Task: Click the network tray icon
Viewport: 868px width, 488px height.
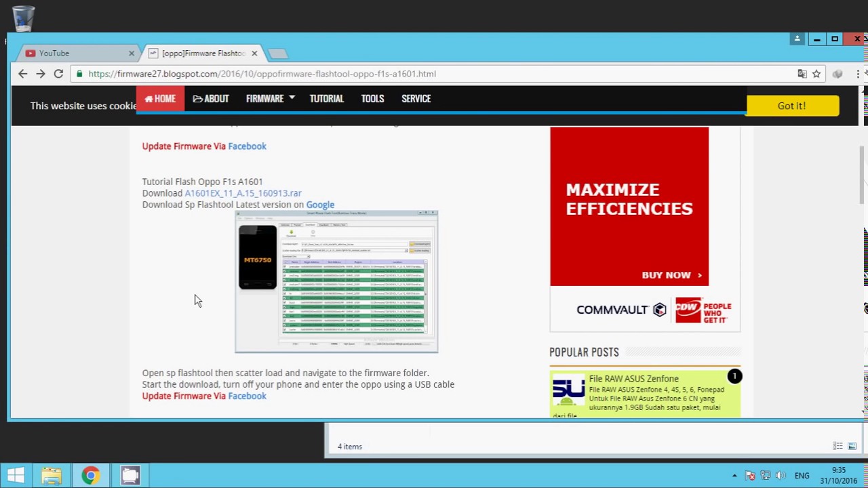Action: [x=766, y=476]
